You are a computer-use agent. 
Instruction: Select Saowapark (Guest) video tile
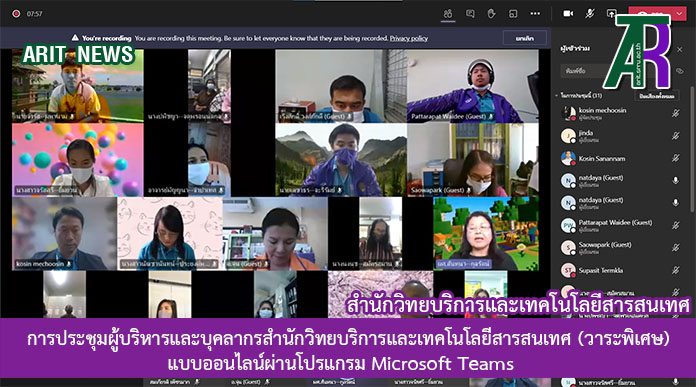click(473, 160)
